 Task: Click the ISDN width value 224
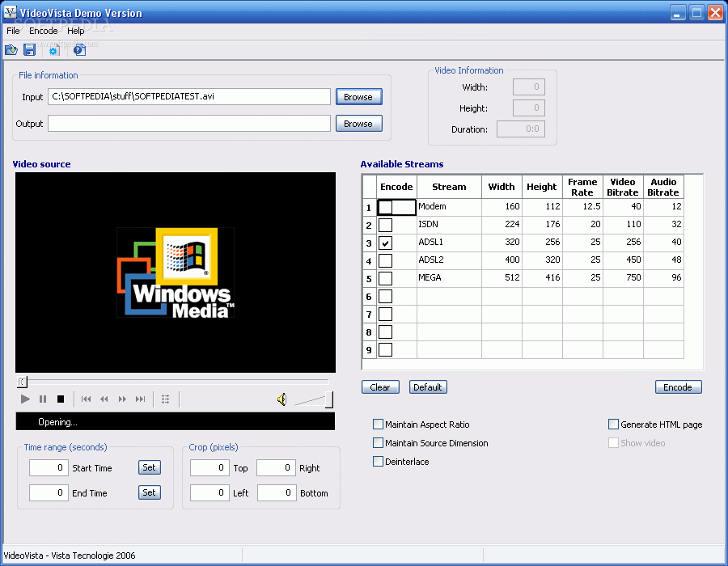502,225
